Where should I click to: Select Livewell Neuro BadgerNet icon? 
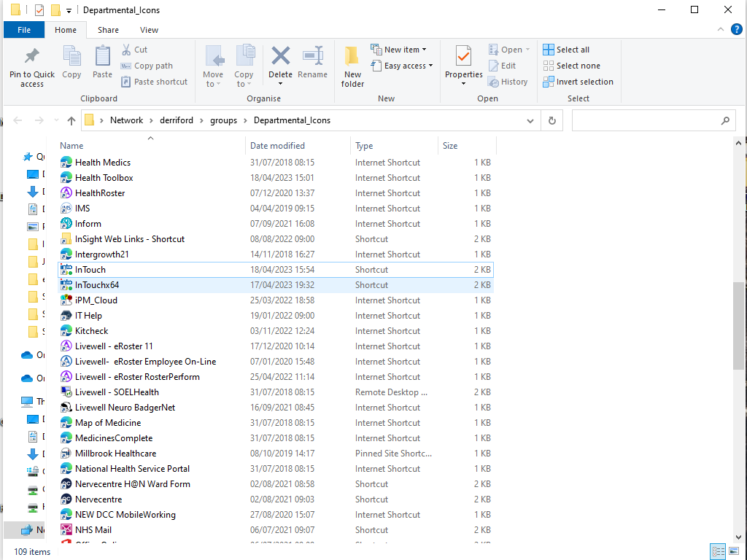66,408
